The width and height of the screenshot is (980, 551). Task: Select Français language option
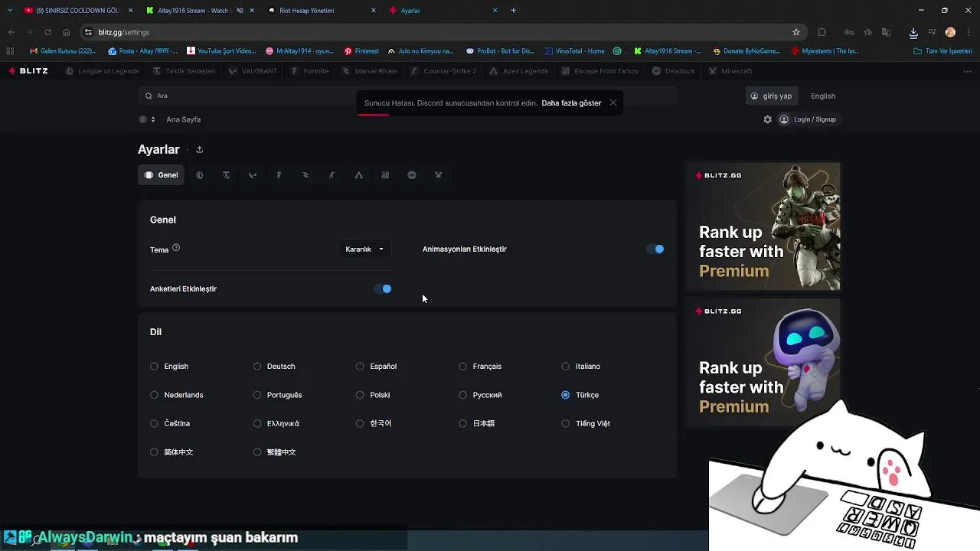(480, 367)
